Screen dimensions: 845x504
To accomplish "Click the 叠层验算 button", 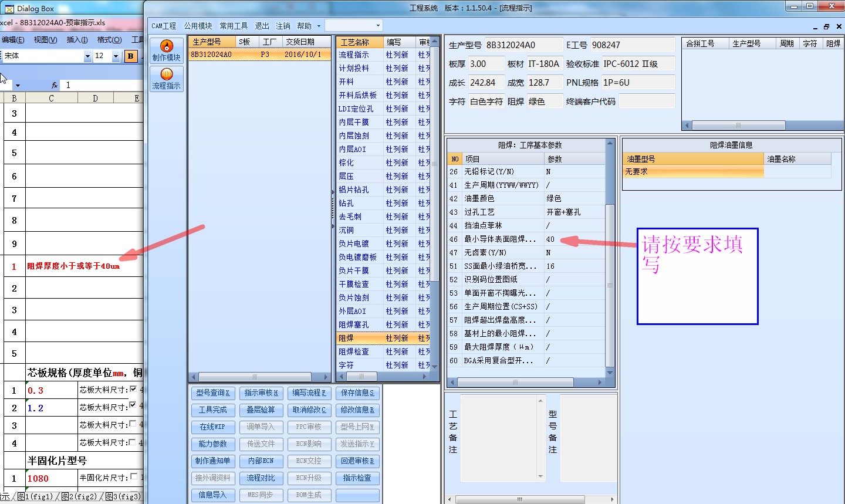I will pos(261,410).
